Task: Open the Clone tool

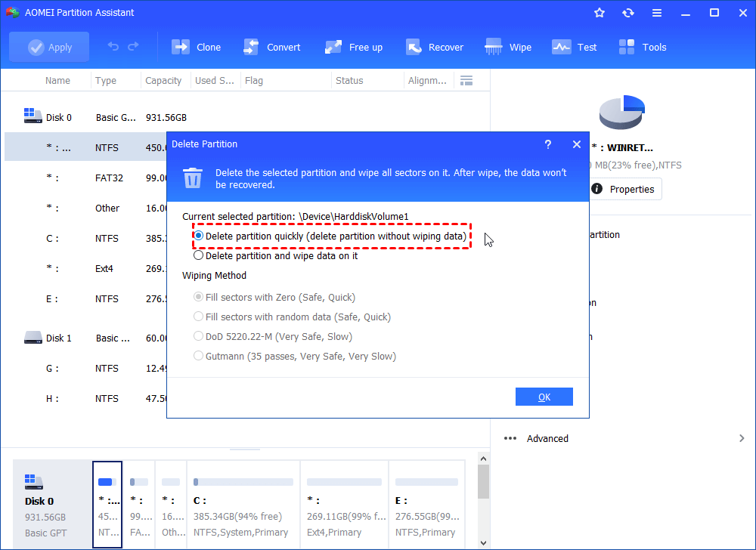Action: (x=197, y=47)
